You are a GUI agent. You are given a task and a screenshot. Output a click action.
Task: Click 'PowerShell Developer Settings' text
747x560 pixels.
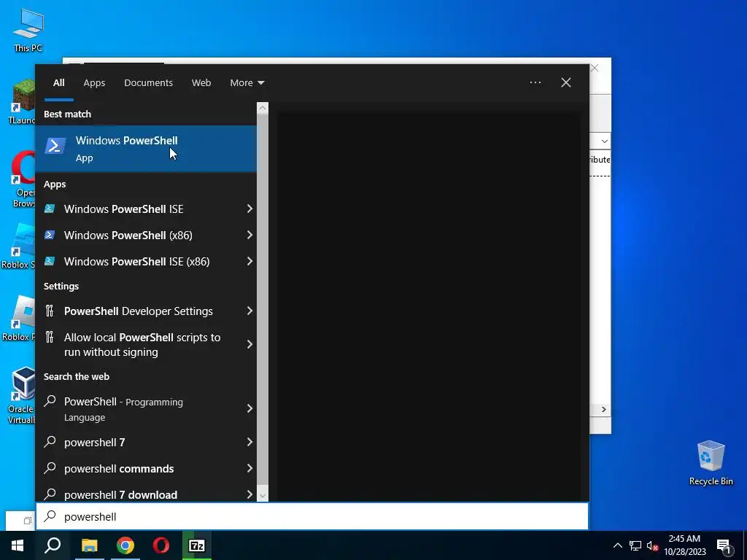tap(139, 311)
